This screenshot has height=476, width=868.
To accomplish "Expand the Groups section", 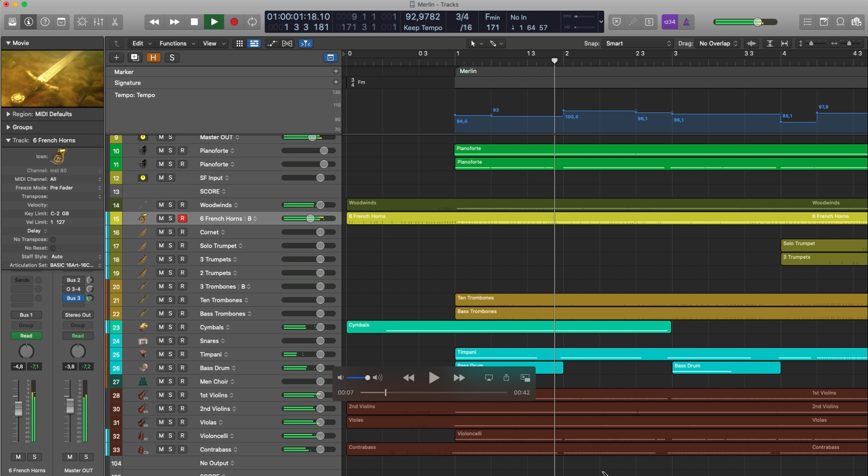I will (8, 127).
